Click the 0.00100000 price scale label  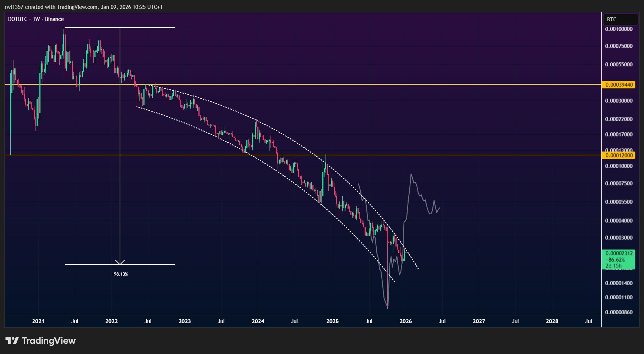pyautogui.click(x=619, y=29)
